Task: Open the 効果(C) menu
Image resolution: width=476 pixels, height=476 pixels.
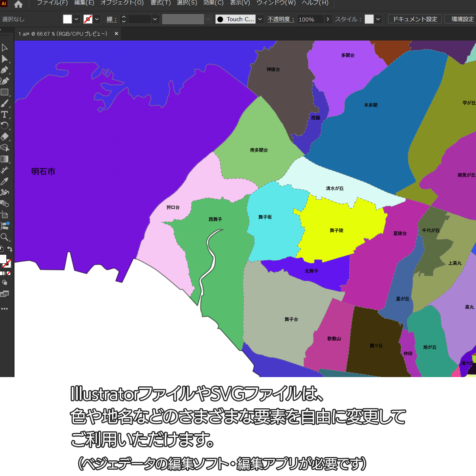Action: [213, 3]
